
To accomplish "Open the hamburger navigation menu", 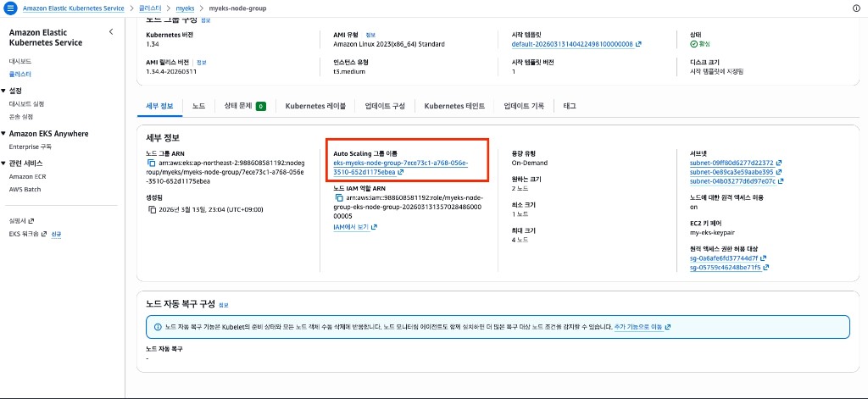I will click(x=10, y=8).
